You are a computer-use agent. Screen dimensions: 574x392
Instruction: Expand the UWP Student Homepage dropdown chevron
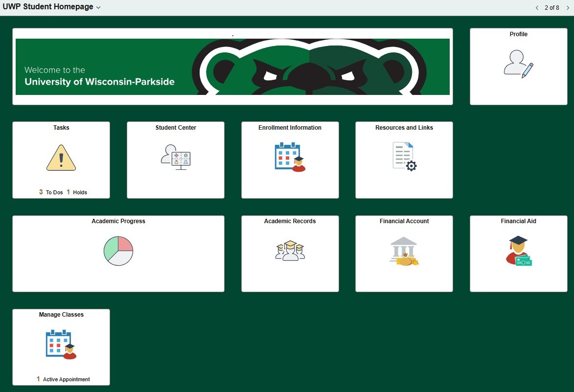(98, 7)
